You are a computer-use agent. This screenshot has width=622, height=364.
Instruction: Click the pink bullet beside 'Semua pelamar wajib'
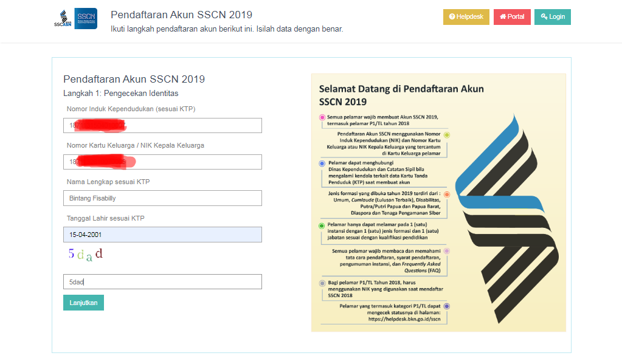(322, 117)
